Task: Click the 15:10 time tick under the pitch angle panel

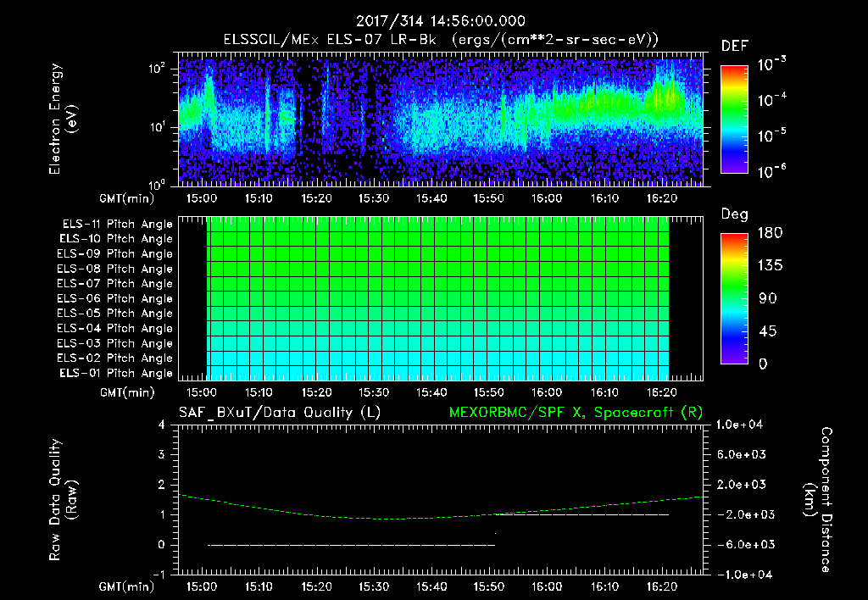Action: tap(259, 393)
